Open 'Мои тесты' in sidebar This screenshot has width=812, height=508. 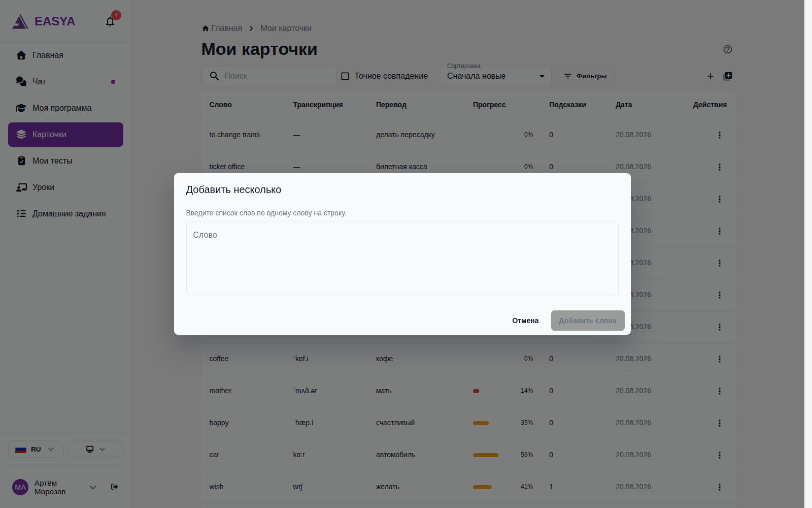[65, 161]
